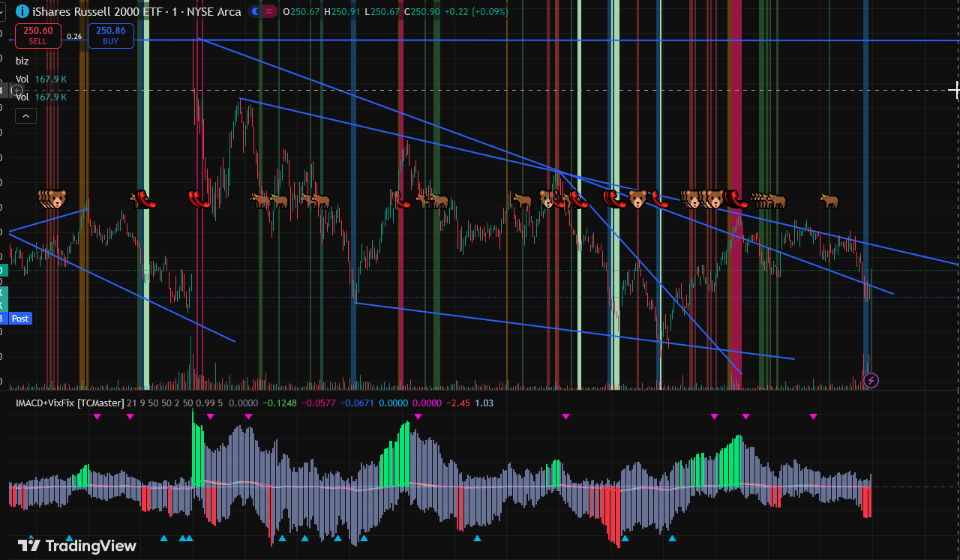Click the pink wavy-lines icon in the header
Image resolution: width=960 pixels, height=560 pixels.
point(269,11)
